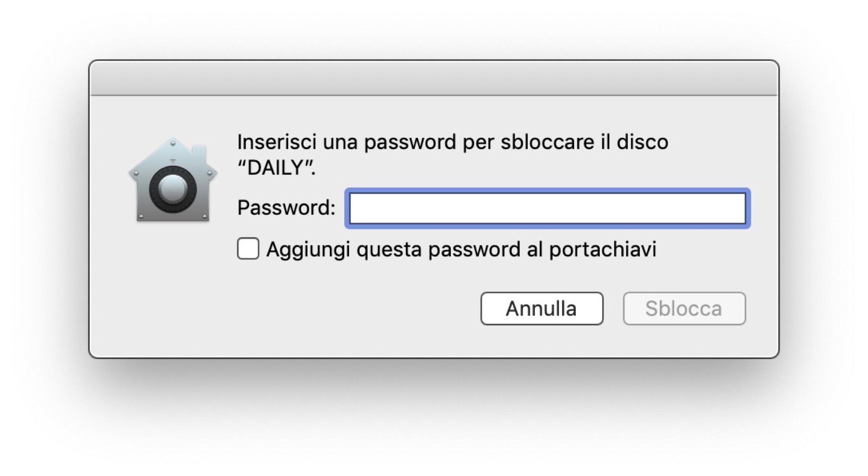Click the "Password:" field label
The height and width of the screenshot is (476, 868).
(x=286, y=208)
